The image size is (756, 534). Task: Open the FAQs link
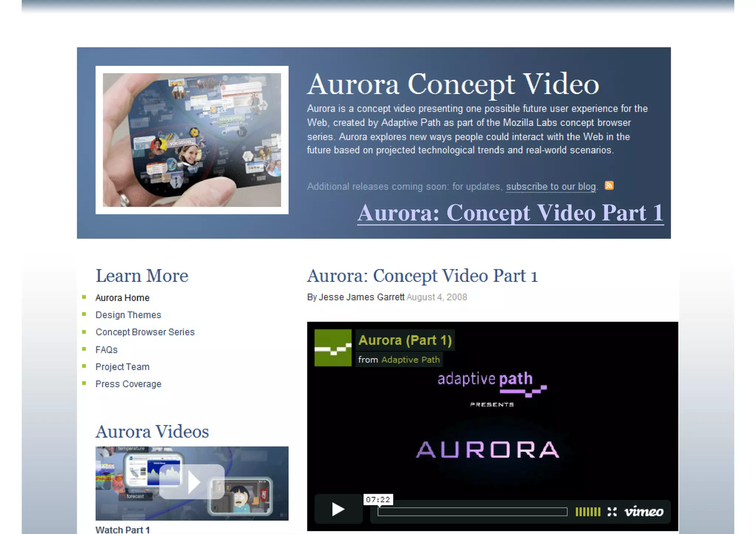[x=106, y=349]
